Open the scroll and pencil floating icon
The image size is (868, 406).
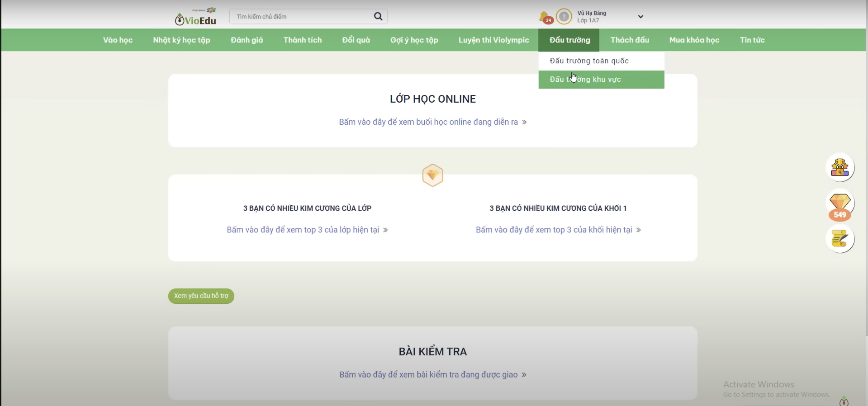tap(840, 239)
